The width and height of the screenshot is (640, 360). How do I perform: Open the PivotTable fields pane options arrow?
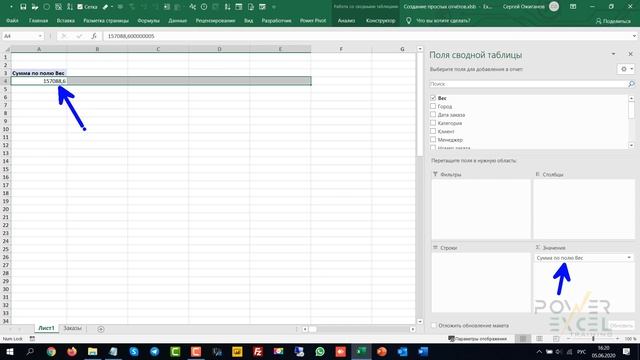[x=613, y=54]
